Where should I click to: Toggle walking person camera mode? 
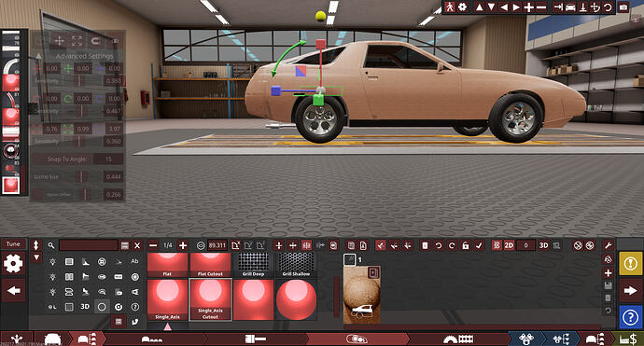(450, 7)
